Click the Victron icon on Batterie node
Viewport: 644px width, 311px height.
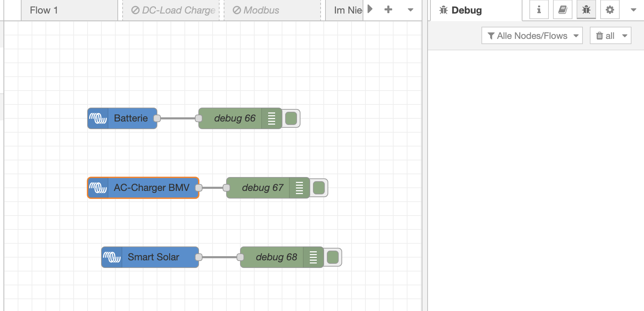pyautogui.click(x=98, y=118)
